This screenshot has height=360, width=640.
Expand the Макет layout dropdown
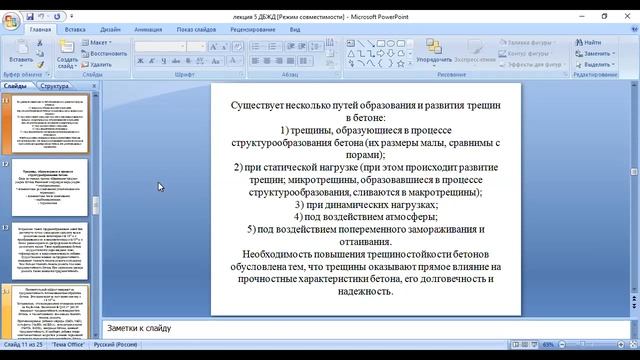coord(97,42)
